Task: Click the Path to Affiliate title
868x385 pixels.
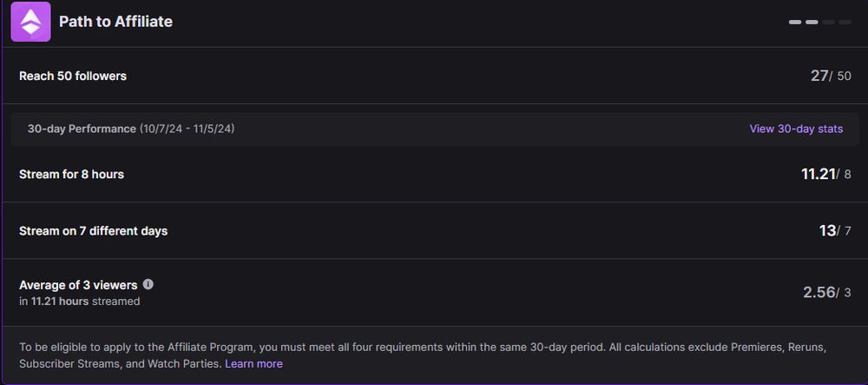Action: tap(115, 22)
